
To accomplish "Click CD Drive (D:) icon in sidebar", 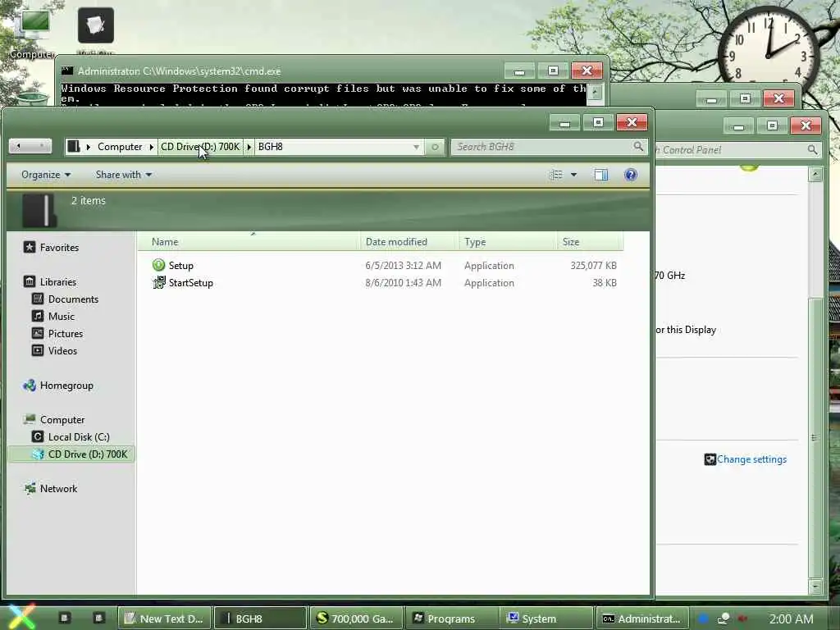I will click(x=38, y=454).
